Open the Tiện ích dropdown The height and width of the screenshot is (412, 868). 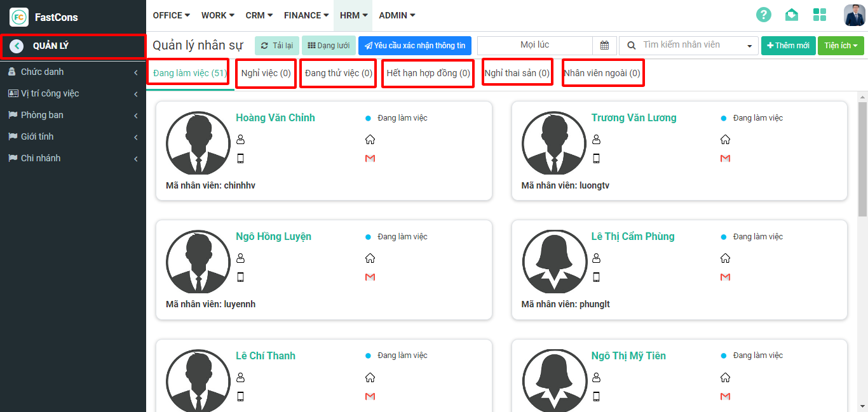[x=841, y=46]
